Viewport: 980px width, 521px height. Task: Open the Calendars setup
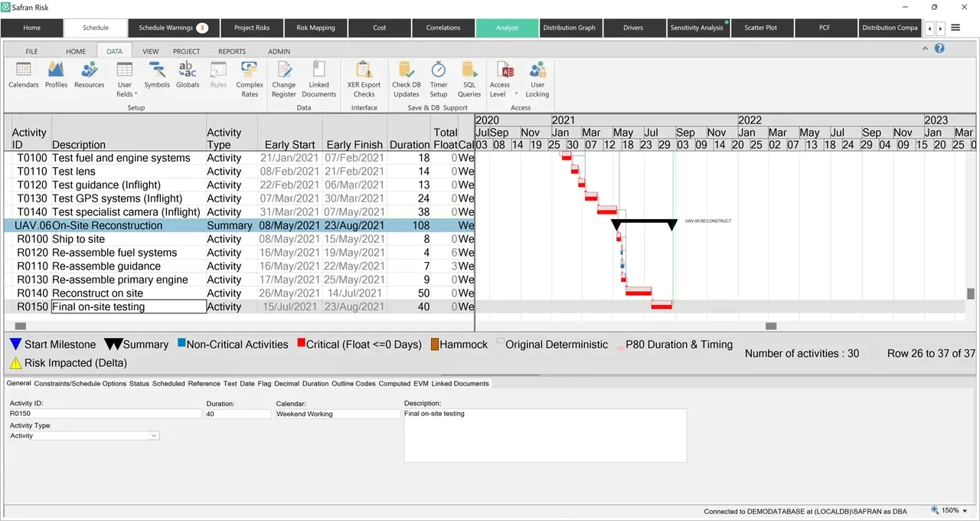click(24, 76)
